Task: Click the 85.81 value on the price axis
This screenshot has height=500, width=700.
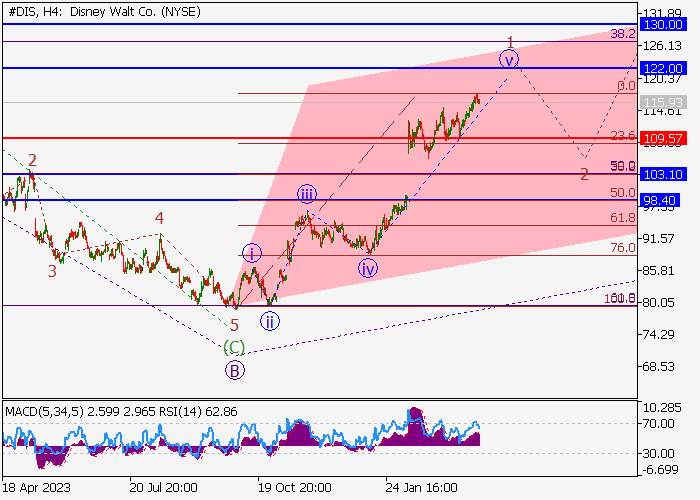Action: click(x=658, y=271)
